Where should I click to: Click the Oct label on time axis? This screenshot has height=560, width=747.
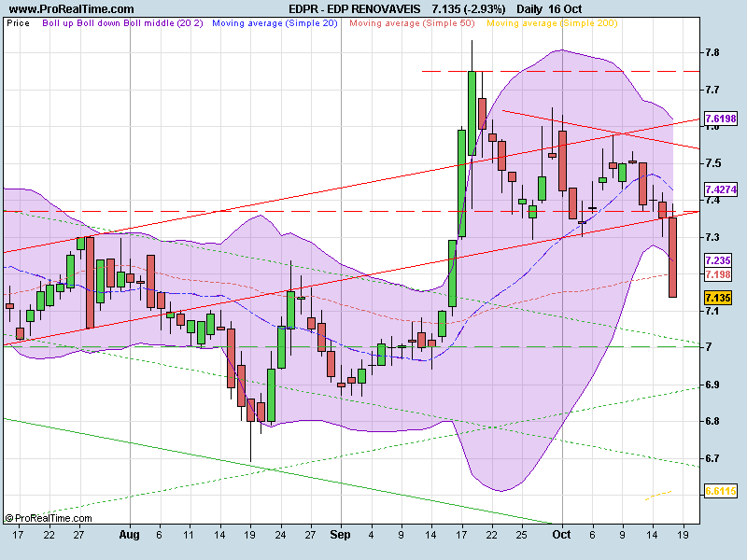coord(561,536)
